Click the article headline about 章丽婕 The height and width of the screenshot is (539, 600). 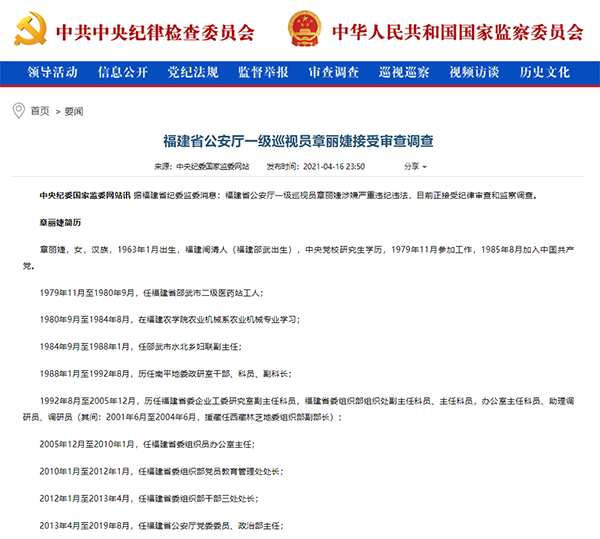point(299,141)
